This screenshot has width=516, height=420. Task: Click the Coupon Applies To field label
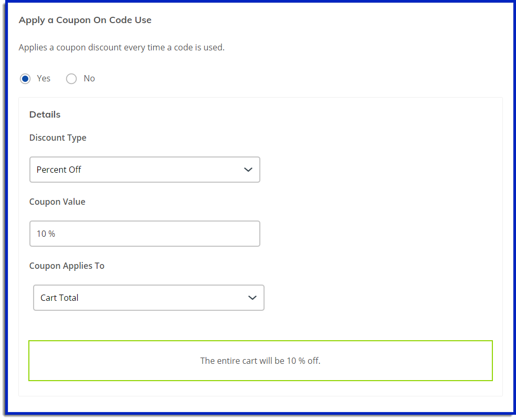click(67, 266)
